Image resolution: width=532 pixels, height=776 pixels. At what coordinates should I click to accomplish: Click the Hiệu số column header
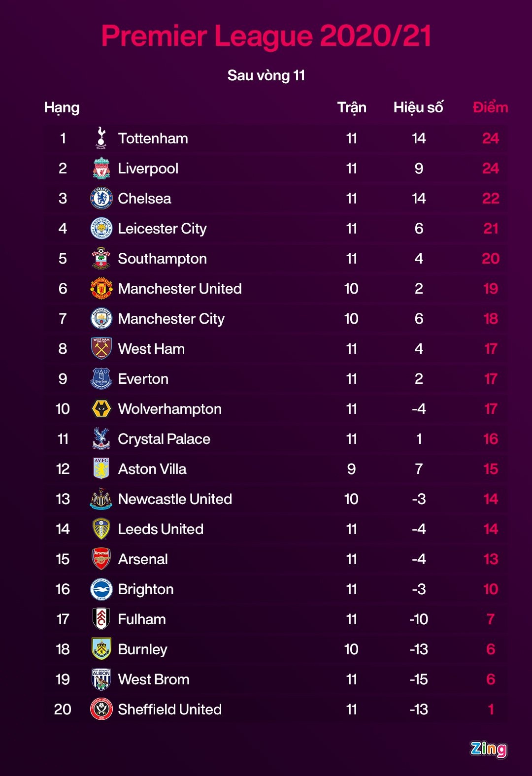pyautogui.click(x=418, y=107)
